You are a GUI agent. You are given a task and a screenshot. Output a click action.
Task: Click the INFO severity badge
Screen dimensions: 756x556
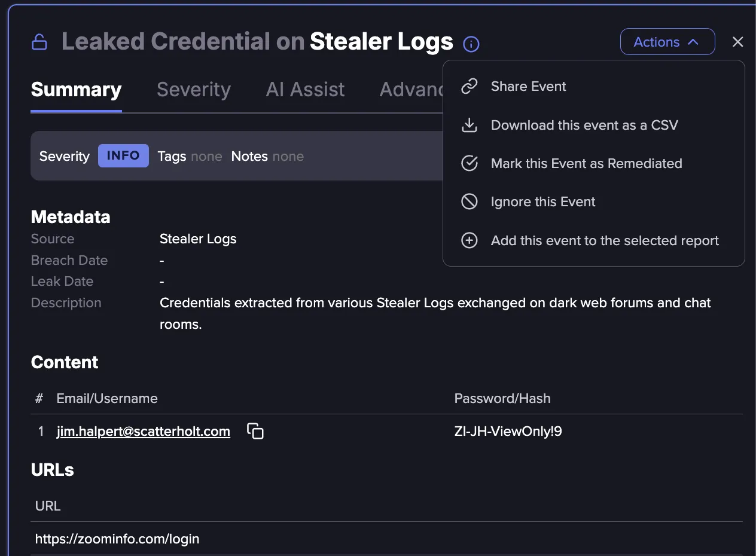click(x=123, y=155)
